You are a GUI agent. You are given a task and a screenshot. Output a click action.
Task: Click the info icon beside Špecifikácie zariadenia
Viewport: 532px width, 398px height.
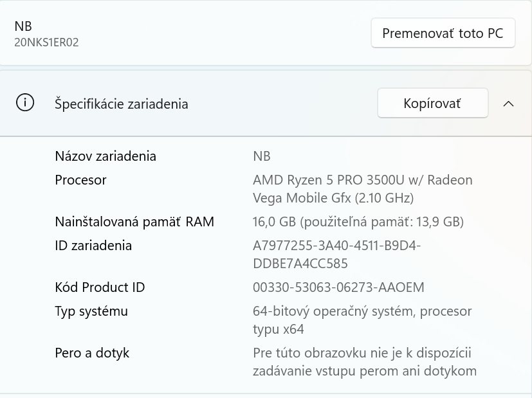point(24,104)
